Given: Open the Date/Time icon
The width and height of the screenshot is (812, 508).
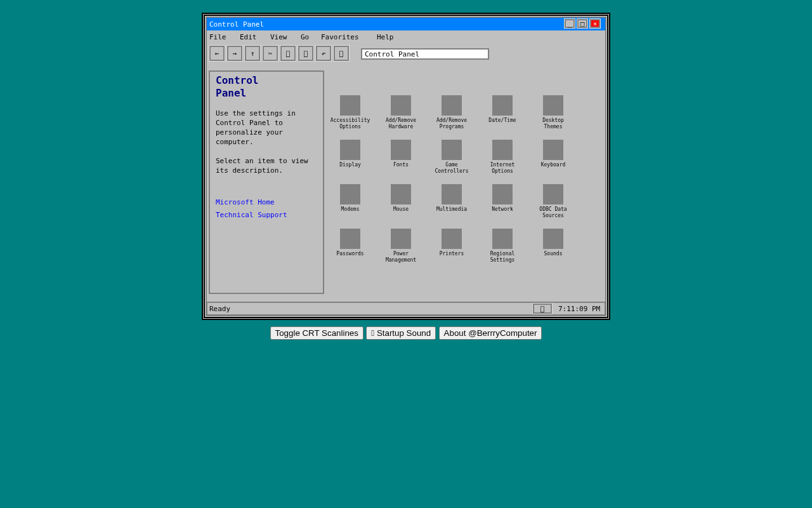Looking at the screenshot, I should point(502,104).
